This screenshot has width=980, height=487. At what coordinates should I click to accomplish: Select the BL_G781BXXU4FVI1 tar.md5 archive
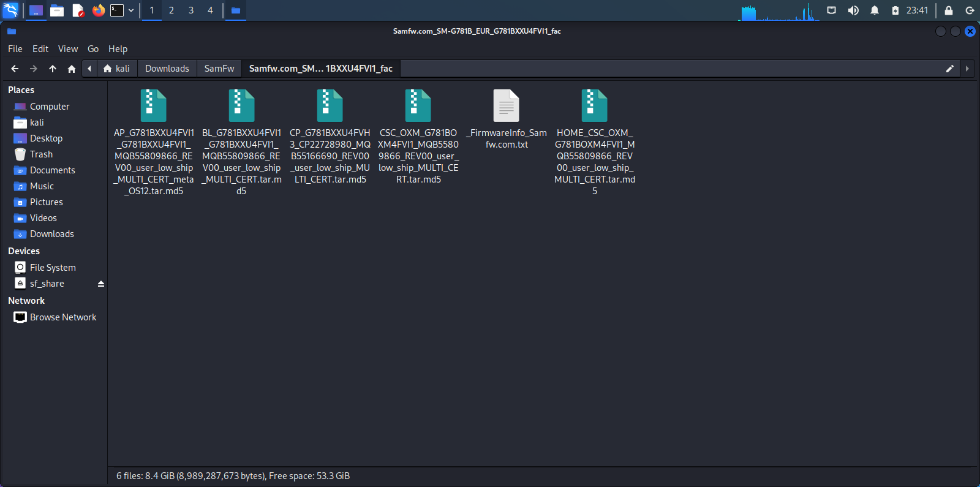(241, 143)
